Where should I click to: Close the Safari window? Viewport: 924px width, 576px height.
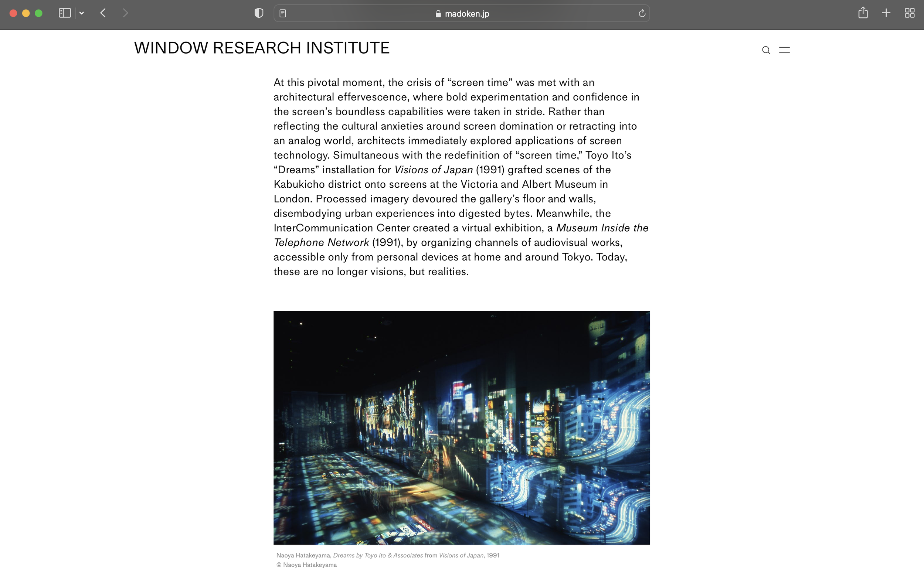[x=13, y=13]
